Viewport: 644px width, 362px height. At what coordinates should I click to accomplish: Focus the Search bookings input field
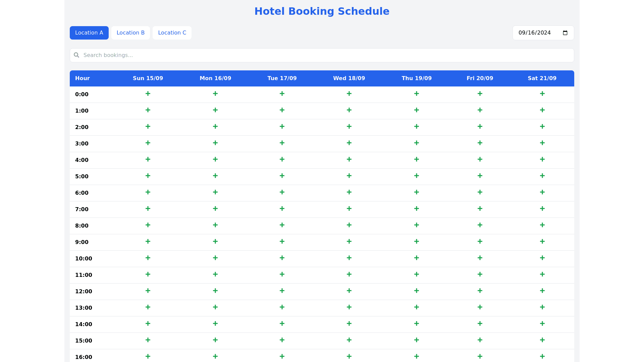(322, 55)
